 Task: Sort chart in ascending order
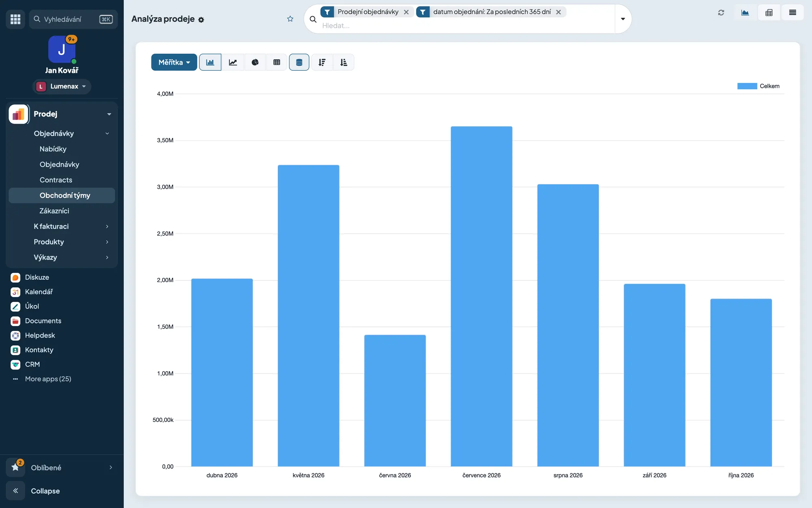point(344,62)
